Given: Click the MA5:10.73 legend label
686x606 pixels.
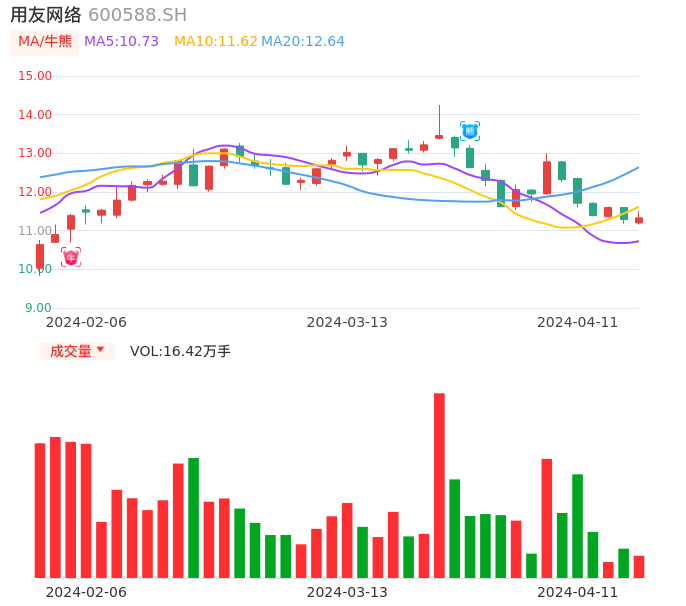Looking at the screenshot, I should (121, 42).
